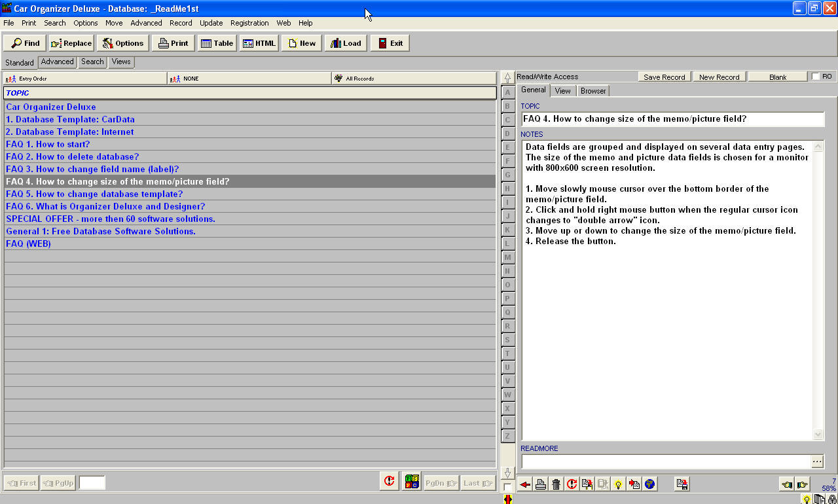Screen dimensions: 838x504
Task: Select 'FAQ 1. How to start?' row
Action: (x=249, y=144)
